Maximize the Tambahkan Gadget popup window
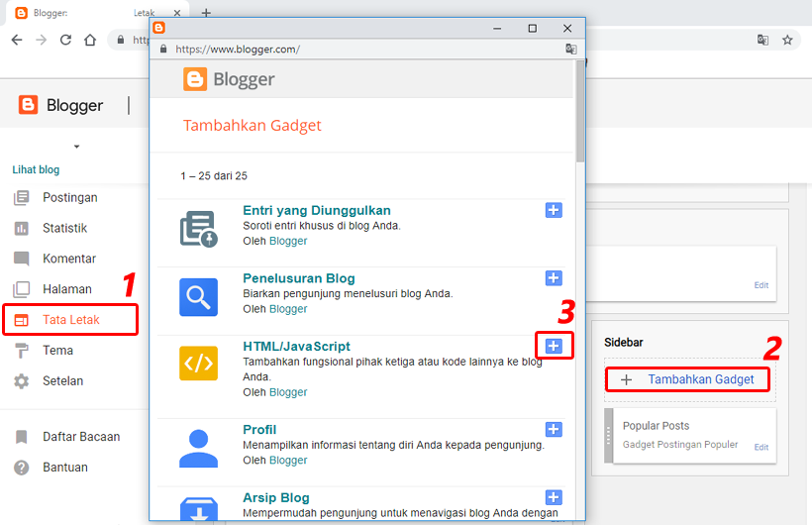Screen dimensions: 812x525 pyautogui.click(x=533, y=28)
